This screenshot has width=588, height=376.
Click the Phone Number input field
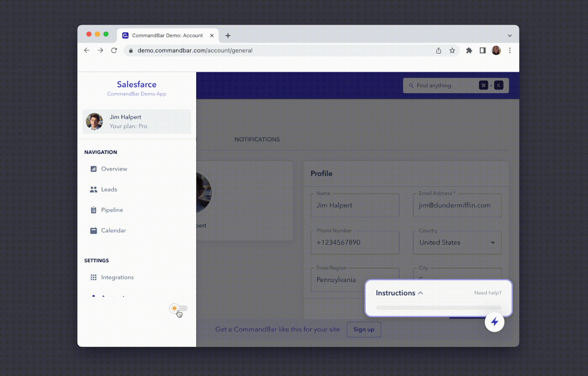coord(355,243)
